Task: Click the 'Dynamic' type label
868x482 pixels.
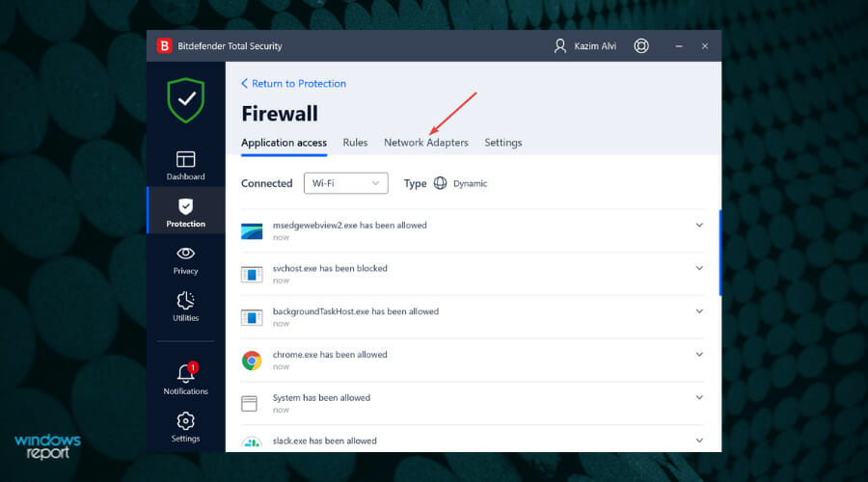Action: 470,184
